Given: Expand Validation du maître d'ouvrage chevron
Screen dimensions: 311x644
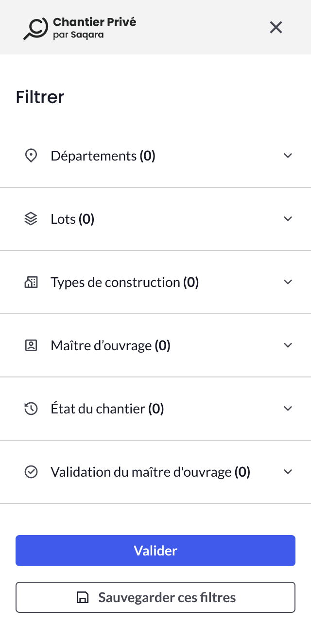Looking at the screenshot, I should pos(288,472).
